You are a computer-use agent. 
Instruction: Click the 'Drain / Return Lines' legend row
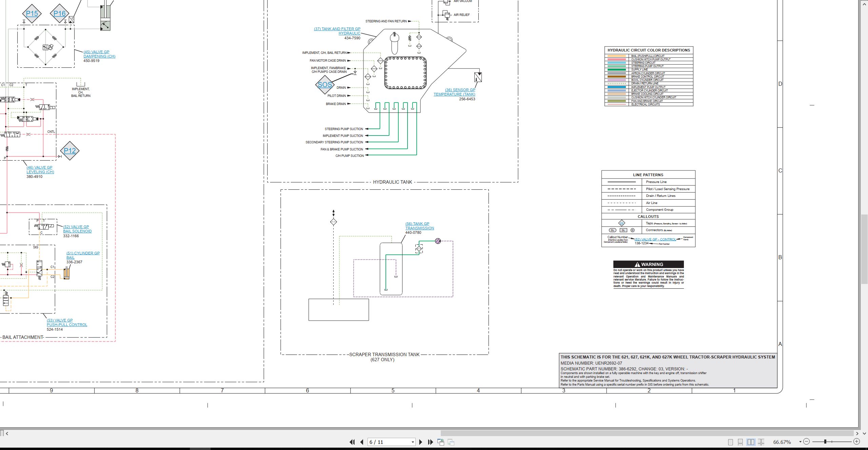(648, 196)
